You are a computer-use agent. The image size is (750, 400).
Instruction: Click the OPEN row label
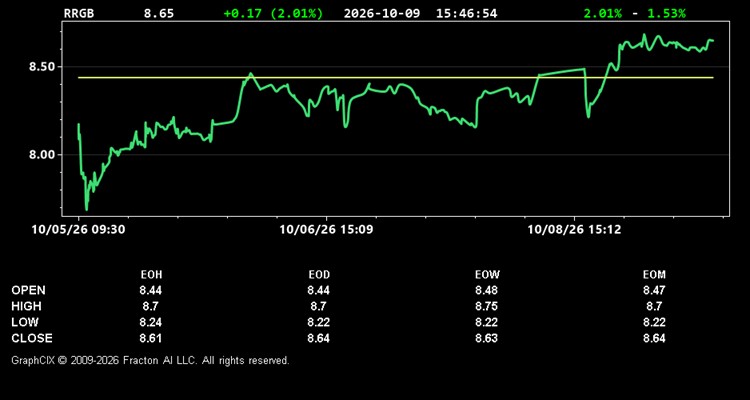tap(28, 290)
